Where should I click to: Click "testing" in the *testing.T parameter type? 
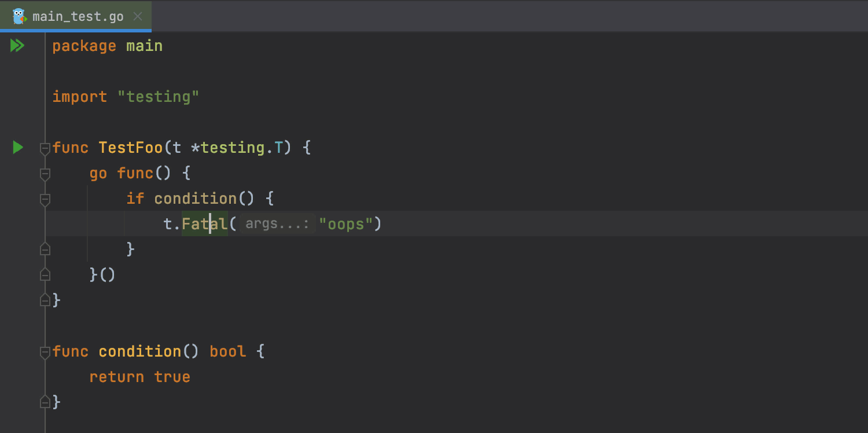[233, 148]
